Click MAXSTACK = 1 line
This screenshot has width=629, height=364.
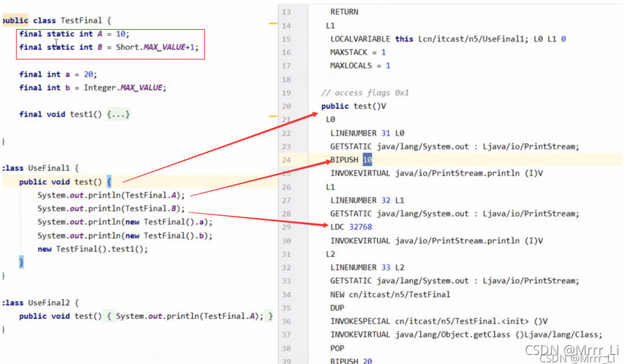[x=358, y=53]
